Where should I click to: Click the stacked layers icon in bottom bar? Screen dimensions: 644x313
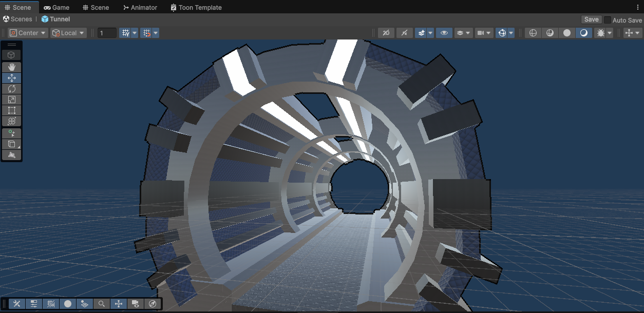tap(85, 304)
